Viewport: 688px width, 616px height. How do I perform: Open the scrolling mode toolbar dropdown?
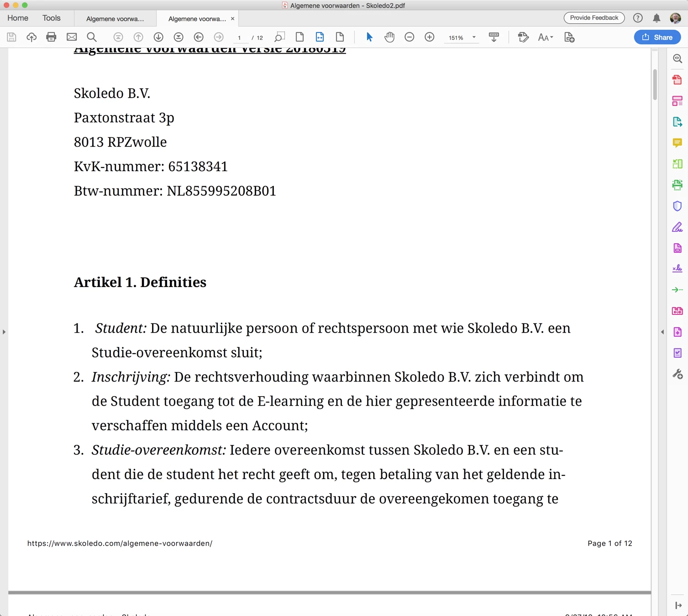494,37
